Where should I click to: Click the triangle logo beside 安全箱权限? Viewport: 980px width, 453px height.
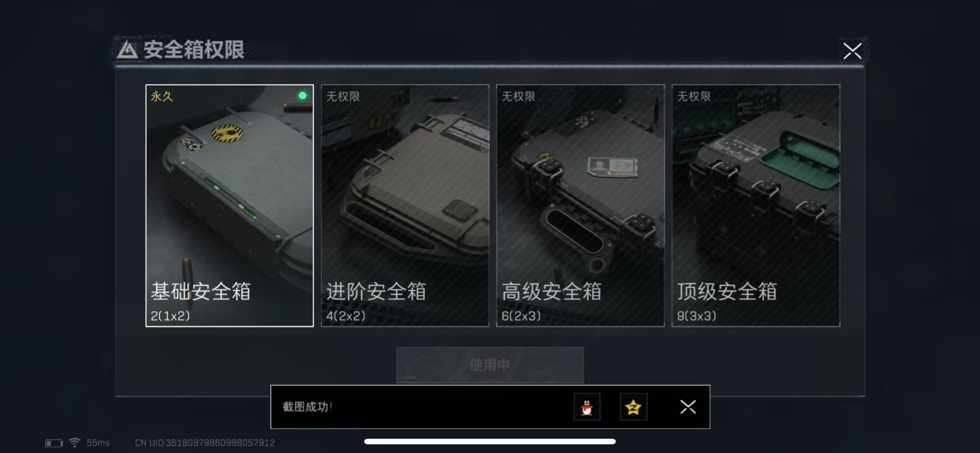(x=127, y=50)
